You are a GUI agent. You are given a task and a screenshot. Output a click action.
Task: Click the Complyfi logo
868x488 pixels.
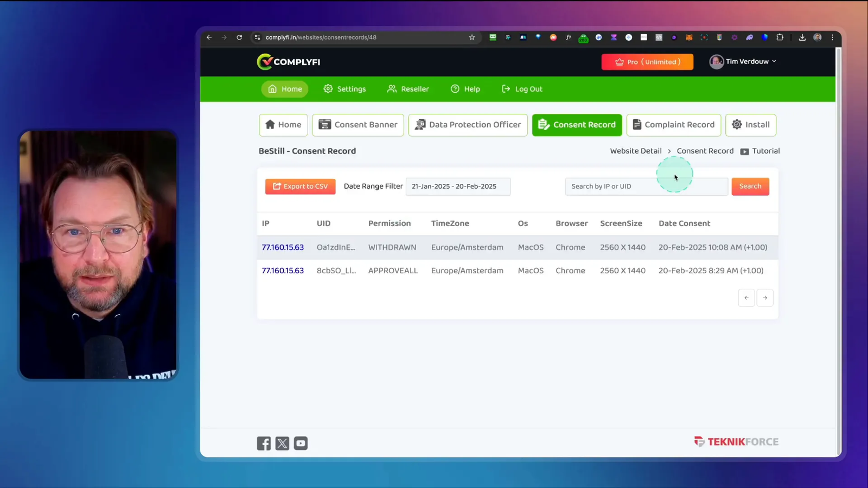pos(289,62)
